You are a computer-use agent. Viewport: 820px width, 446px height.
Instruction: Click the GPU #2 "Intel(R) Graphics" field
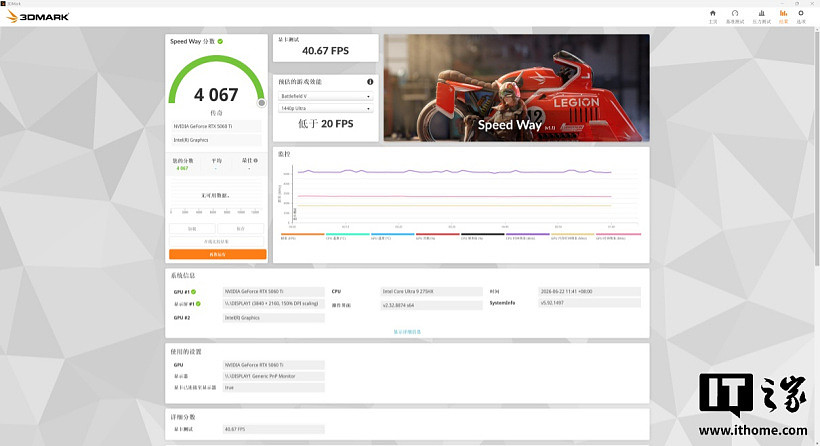(274, 317)
